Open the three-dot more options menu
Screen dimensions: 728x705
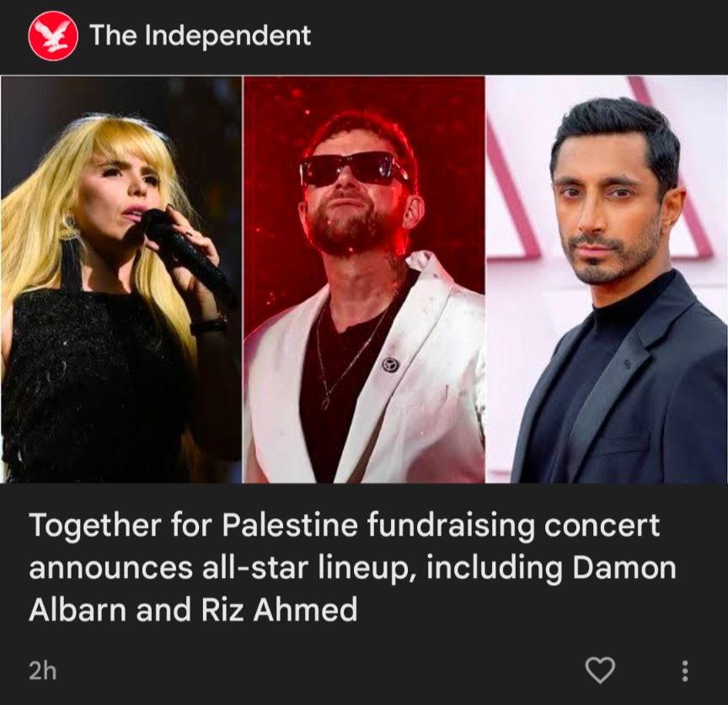[684, 670]
